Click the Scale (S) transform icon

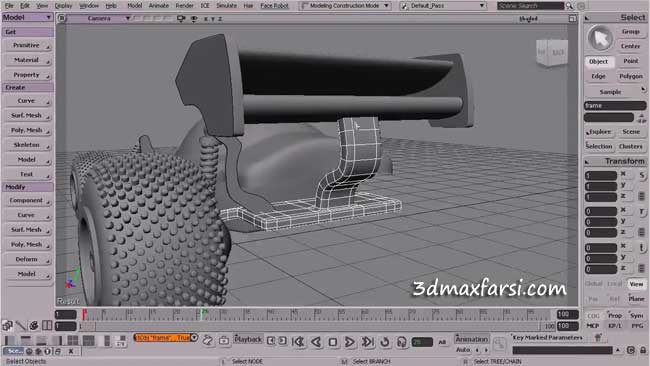point(642,175)
